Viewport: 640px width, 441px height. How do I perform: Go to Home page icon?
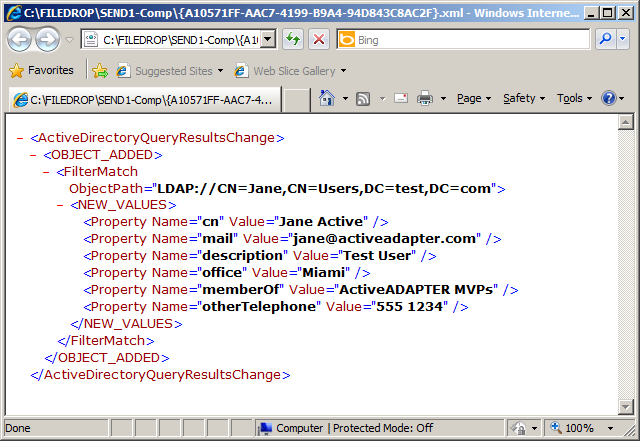tap(327, 98)
